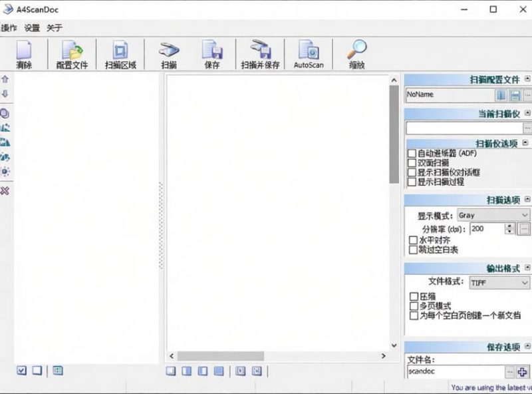Image resolution: width=532 pixels, height=394 pixels.
Task: Click the rotate icon in left sidebar
Action: [5, 113]
